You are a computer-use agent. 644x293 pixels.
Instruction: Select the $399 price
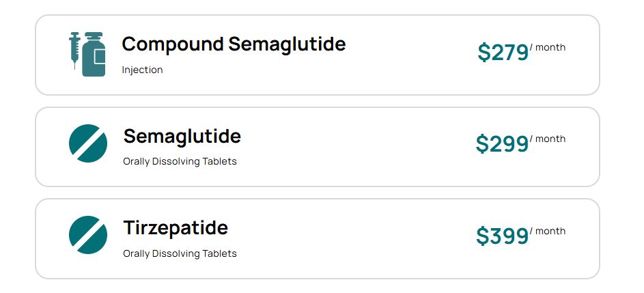click(x=502, y=236)
